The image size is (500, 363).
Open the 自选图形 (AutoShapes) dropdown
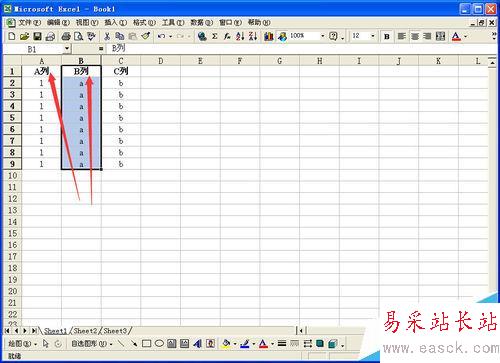pyautogui.click(x=91, y=344)
